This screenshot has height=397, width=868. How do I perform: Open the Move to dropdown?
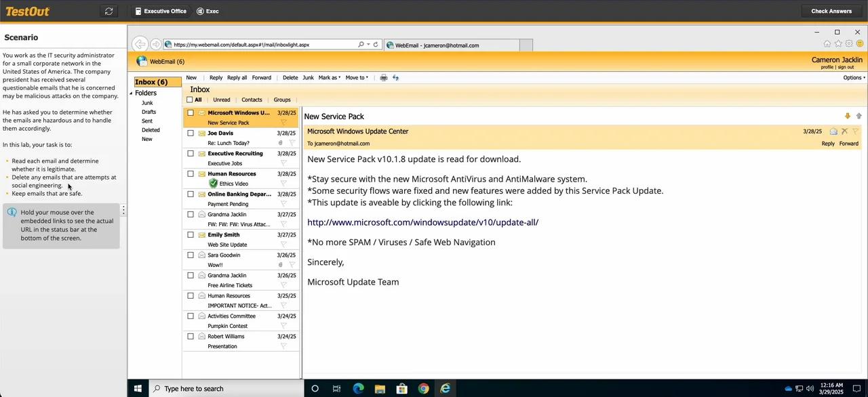tap(356, 77)
